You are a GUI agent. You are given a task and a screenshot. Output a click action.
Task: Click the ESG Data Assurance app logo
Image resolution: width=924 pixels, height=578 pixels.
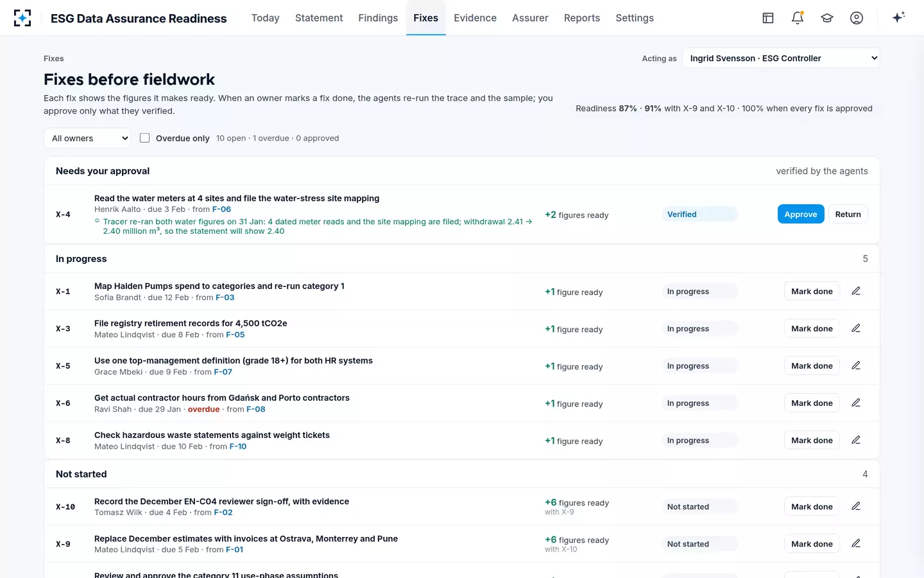point(22,18)
